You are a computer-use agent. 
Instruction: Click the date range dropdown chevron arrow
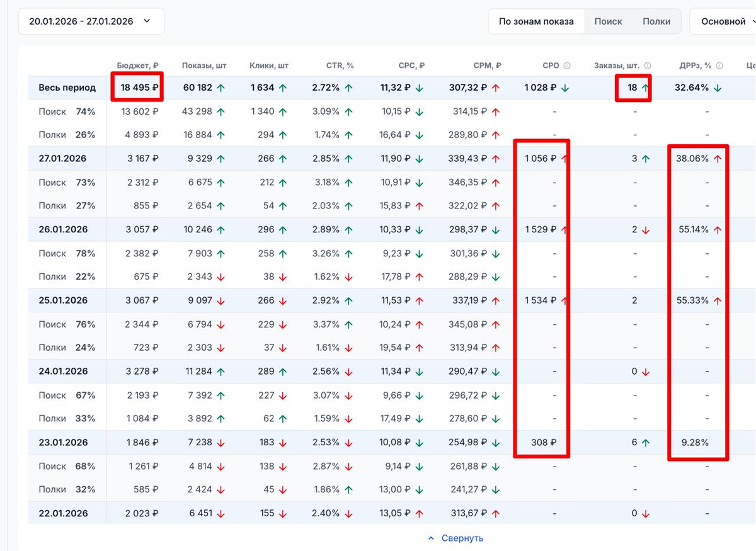click(147, 21)
